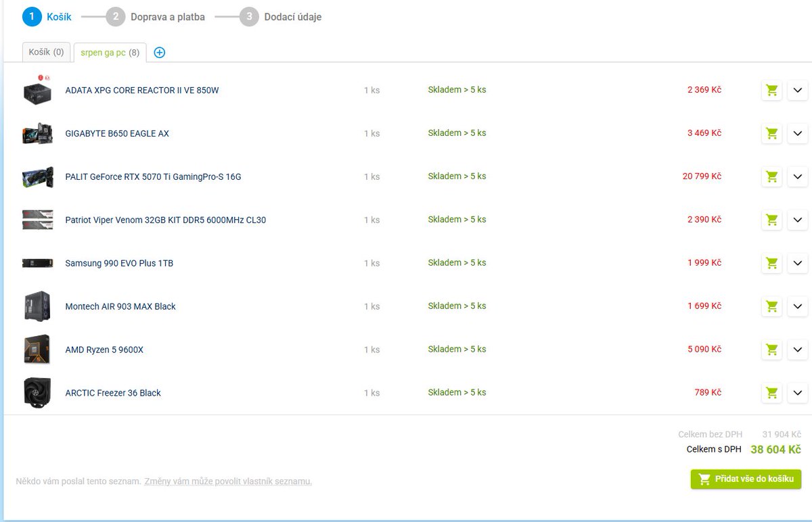The image size is (812, 522).
Task: Expand options for Samsung 990 EVO Plus
Action: [798, 263]
